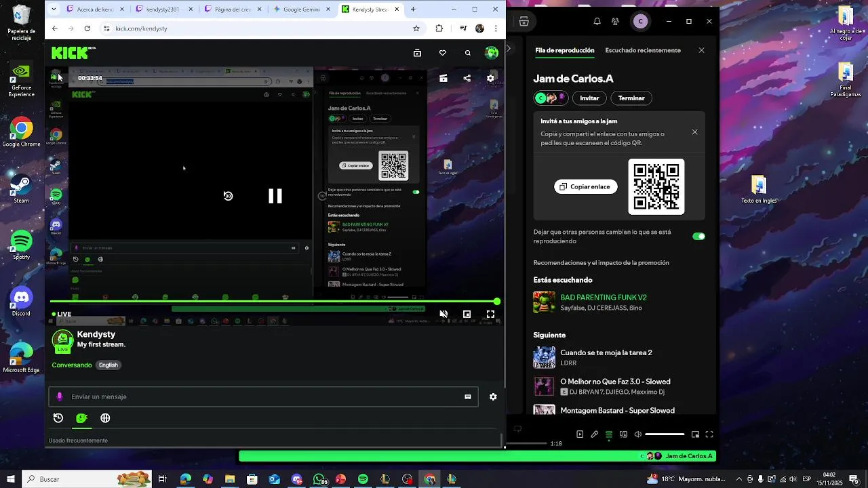This screenshot has height=488, width=868.
Task: Expand Chrome tab search dropdown
Action: pyautogui.click(x=54, y=9)
